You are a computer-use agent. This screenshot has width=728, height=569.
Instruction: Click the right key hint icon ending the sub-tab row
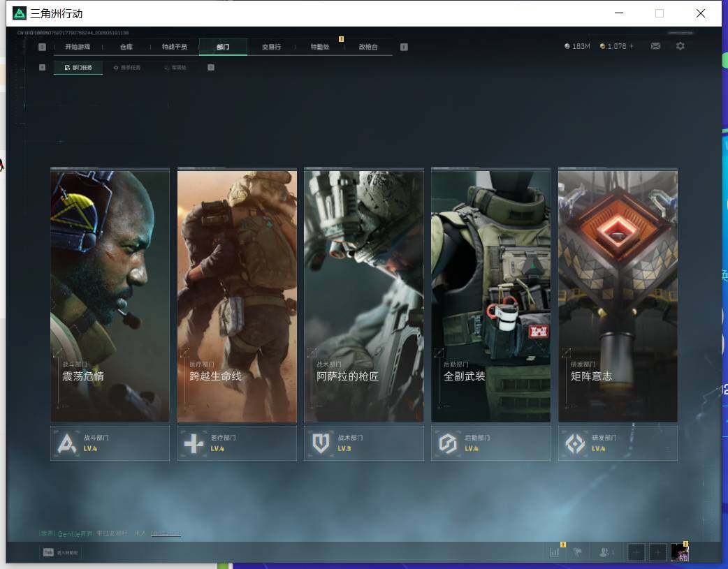(x=211, y=67)
